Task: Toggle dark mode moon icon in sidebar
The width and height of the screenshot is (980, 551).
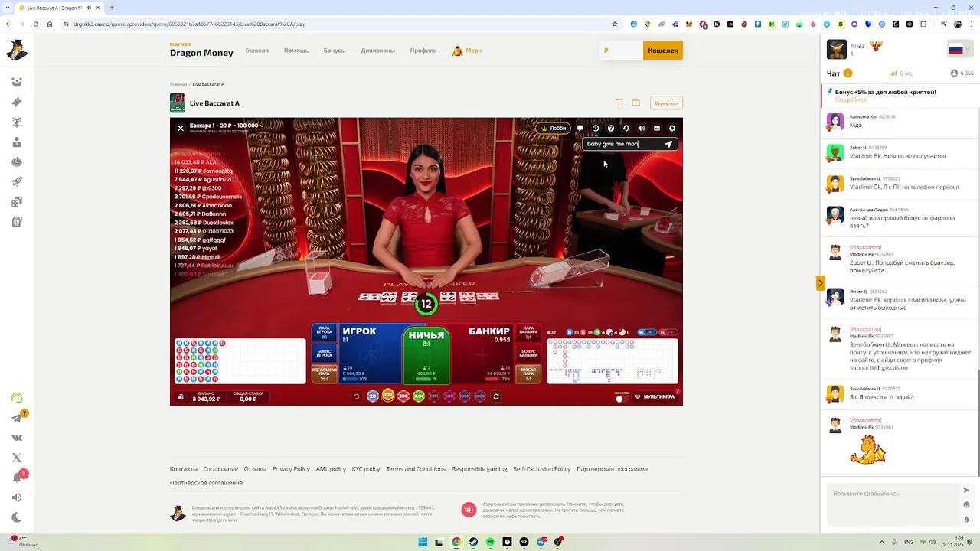Action: (17, 517)
